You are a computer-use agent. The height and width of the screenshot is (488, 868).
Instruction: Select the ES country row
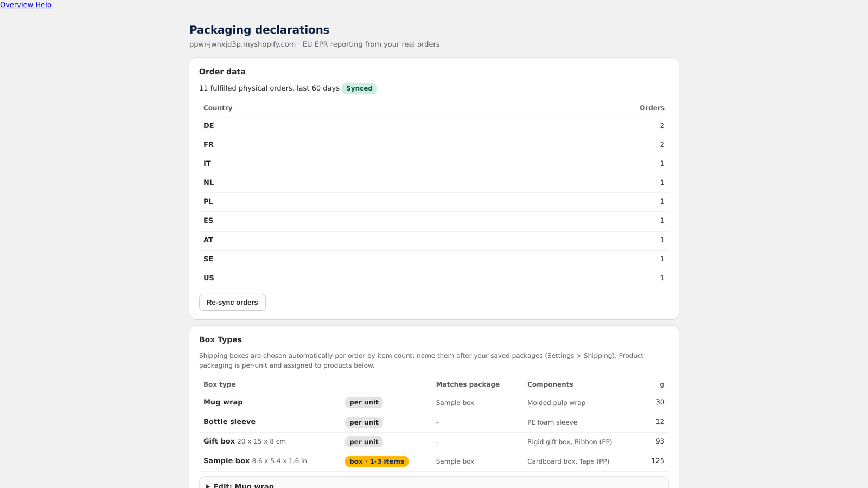point(434,221)
